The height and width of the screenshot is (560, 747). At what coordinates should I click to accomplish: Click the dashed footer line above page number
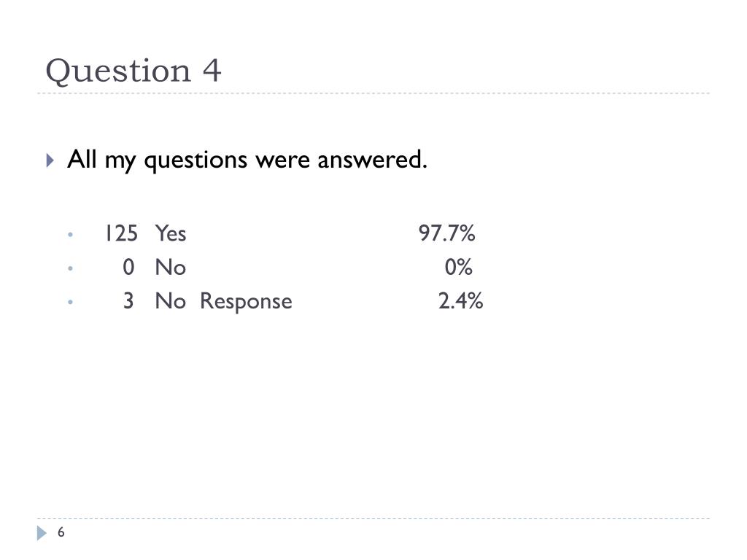pos(373,518)
